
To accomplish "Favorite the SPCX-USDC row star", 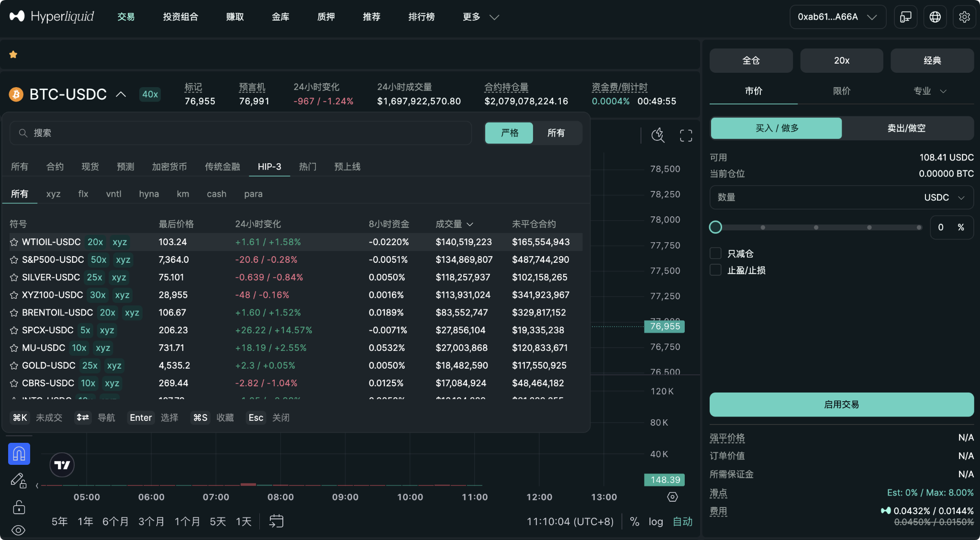I will point(14,331).
